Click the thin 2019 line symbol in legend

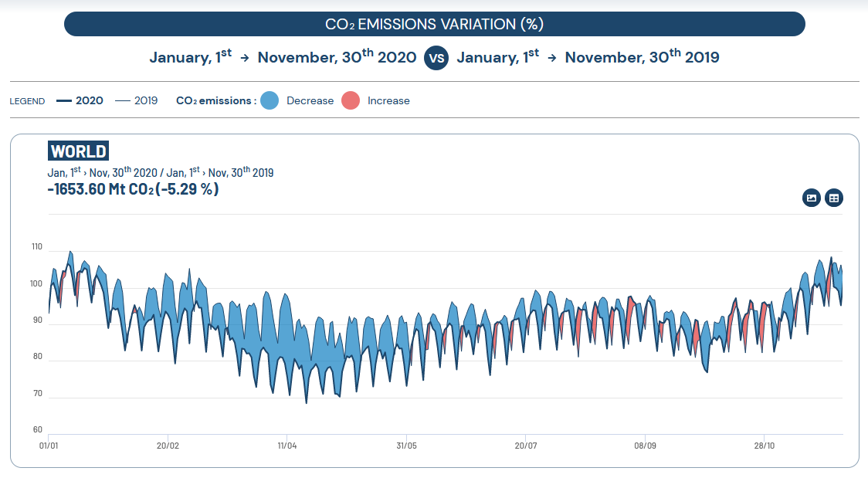tap(123, 101)
